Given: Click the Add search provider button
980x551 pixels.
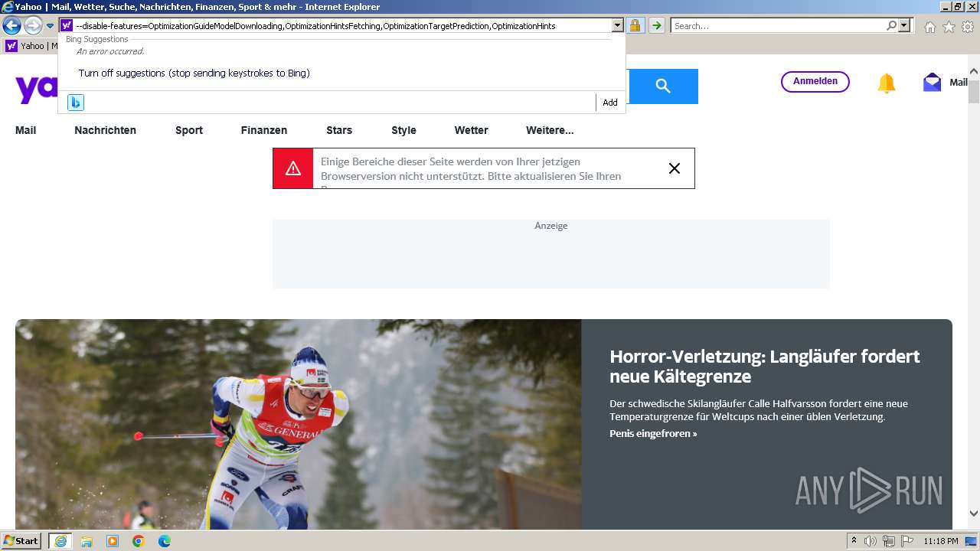Looking at the screenshot, I should [610, 103].
